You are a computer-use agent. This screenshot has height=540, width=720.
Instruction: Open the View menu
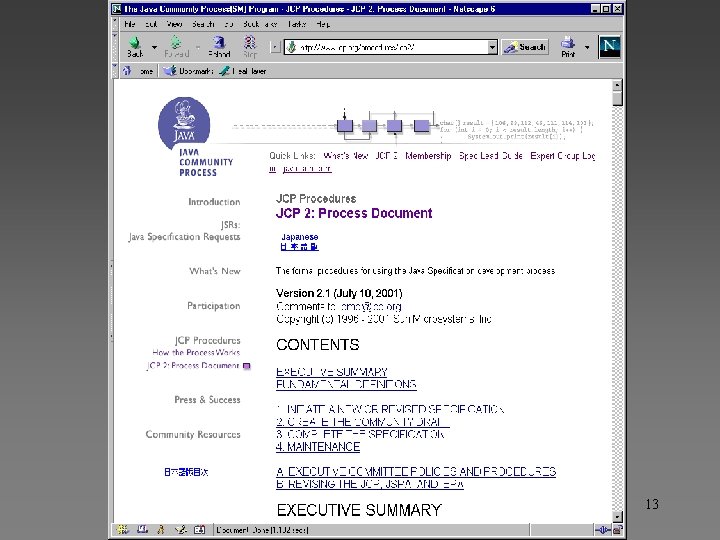click(174, 24)
